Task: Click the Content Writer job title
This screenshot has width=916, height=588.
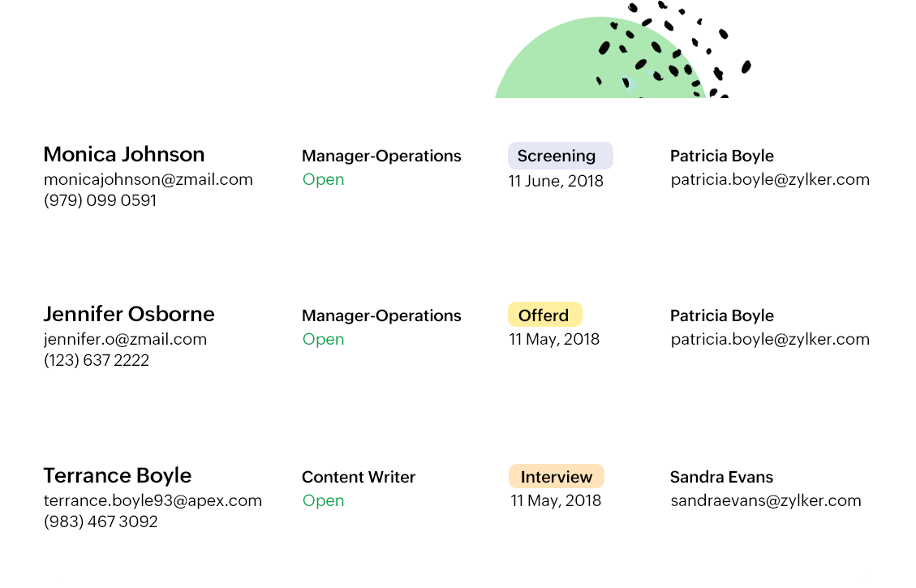Action: click(359, 477)
